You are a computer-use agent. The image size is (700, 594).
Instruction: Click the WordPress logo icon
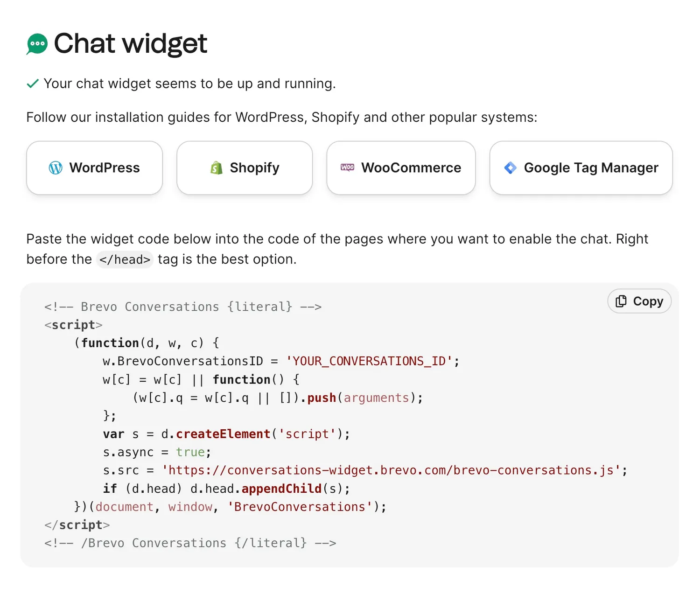click(x=56, y=168)
